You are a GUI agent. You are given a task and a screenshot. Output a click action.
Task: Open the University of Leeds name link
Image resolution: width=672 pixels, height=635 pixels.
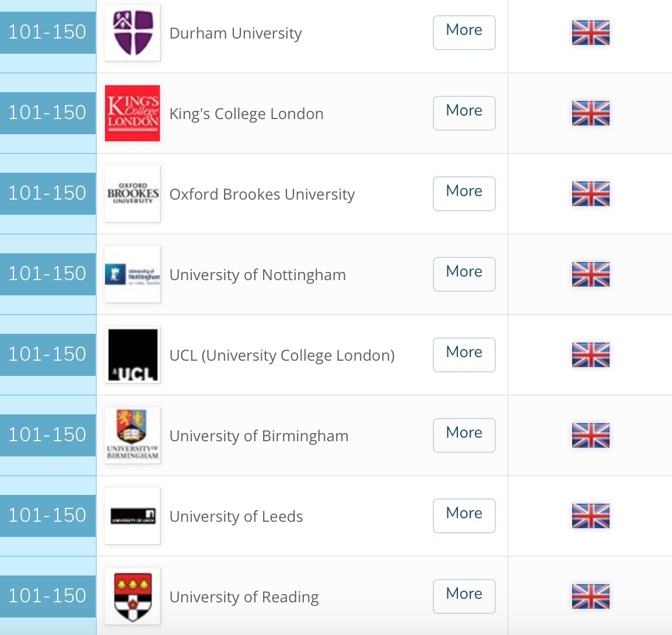pos(236,517)
